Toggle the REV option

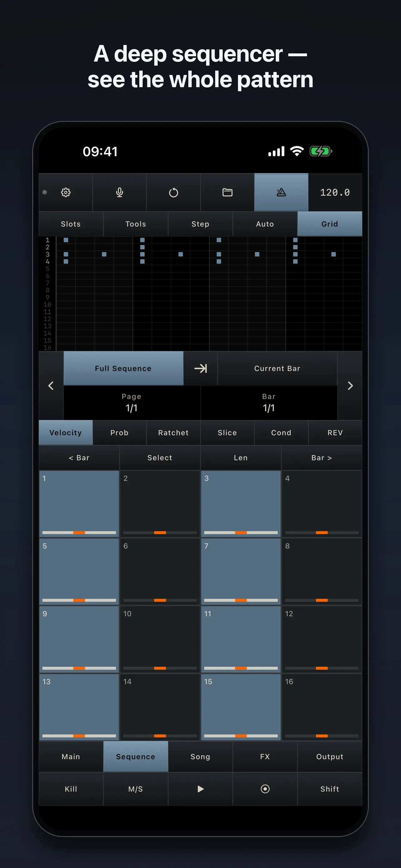coord(335,433)
